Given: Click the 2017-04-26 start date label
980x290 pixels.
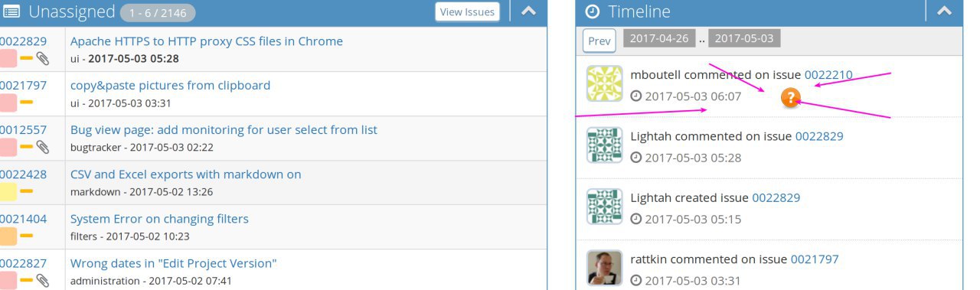Looking at the screenshot, I should click(x=658, y=38).
